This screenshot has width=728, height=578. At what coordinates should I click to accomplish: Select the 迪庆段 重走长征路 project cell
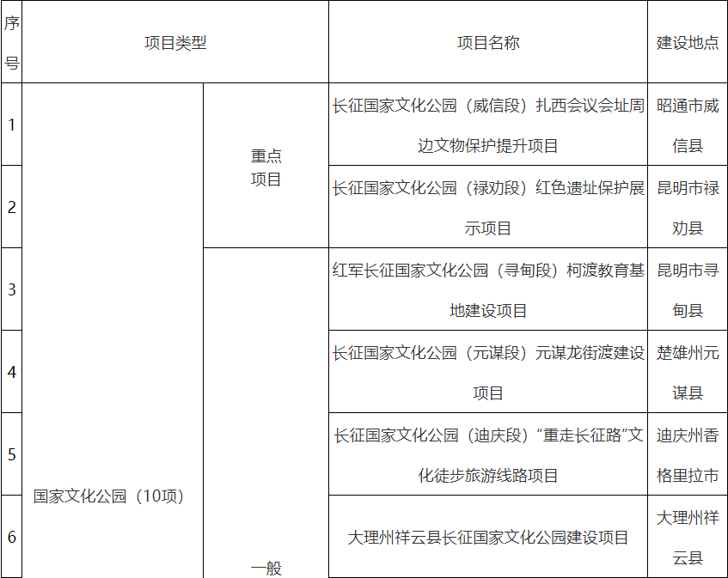[487, 455]
